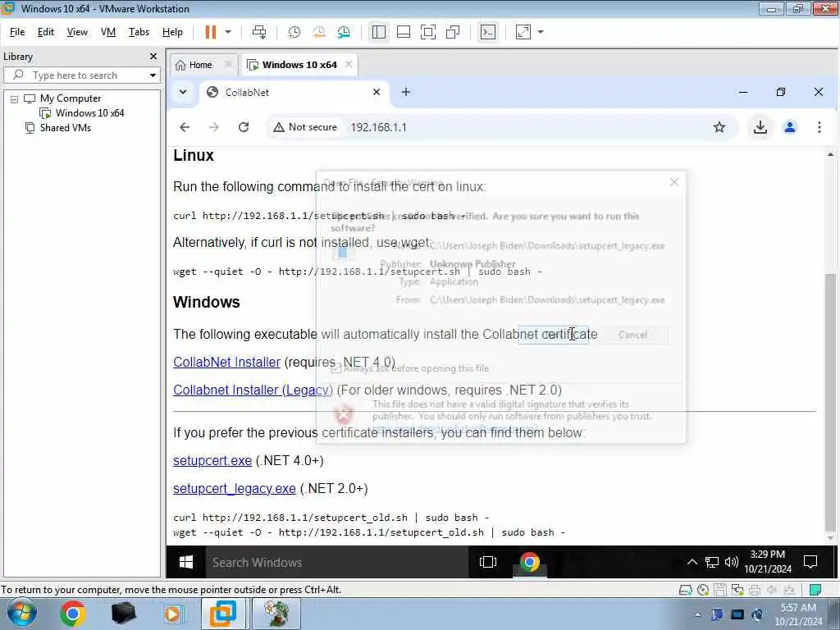
Task: Go back in the browser
Action: click(x=185, y=127)
